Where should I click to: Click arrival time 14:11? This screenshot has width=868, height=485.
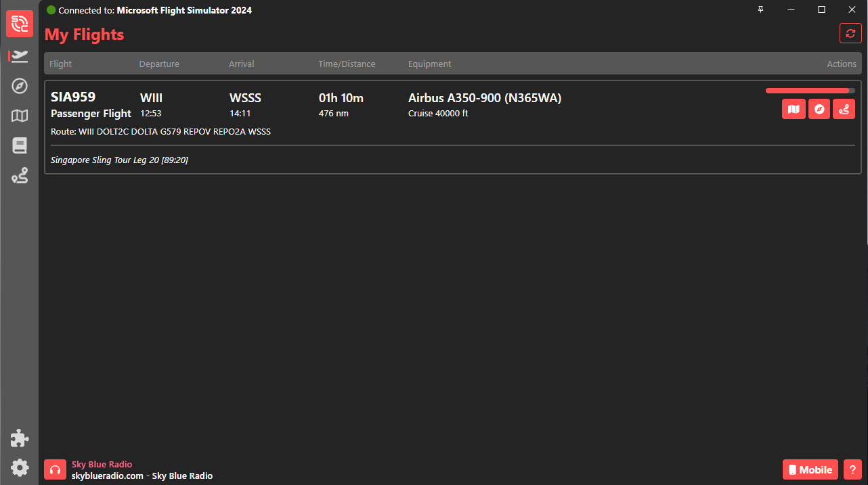click(x=240, y=114)
